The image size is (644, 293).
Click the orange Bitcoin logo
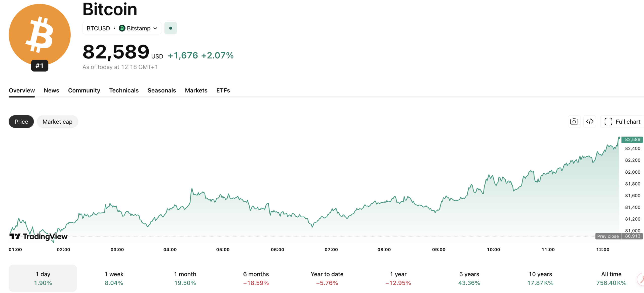click(x=40, y=35)
